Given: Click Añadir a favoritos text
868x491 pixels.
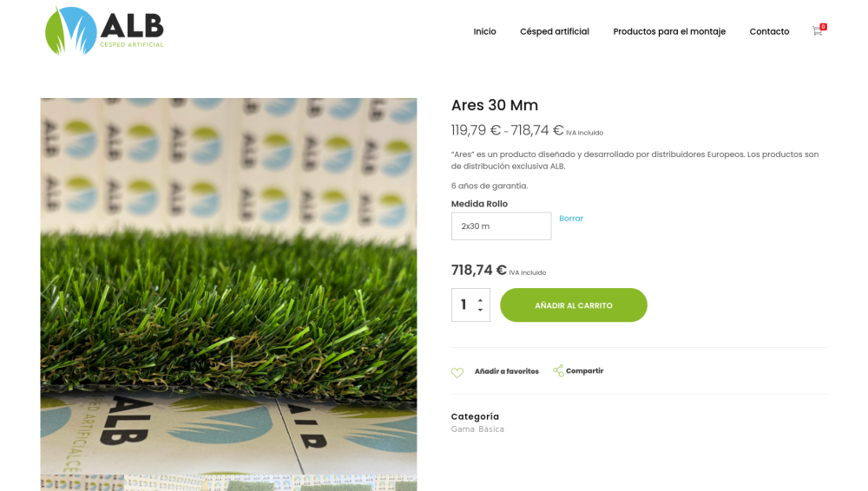Looking at the screenshot, I should (507, 371).
